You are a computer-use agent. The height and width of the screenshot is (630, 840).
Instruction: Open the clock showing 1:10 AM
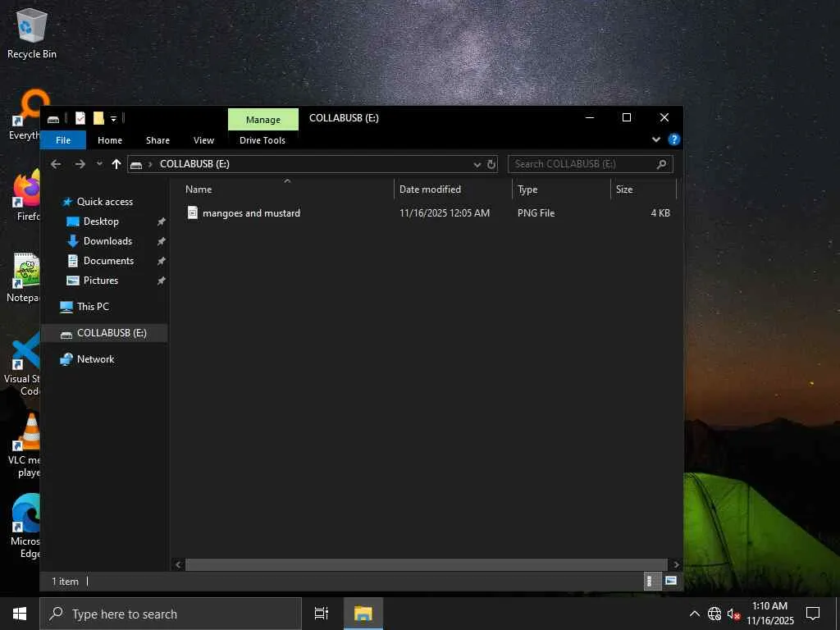[x=769, y=614]
